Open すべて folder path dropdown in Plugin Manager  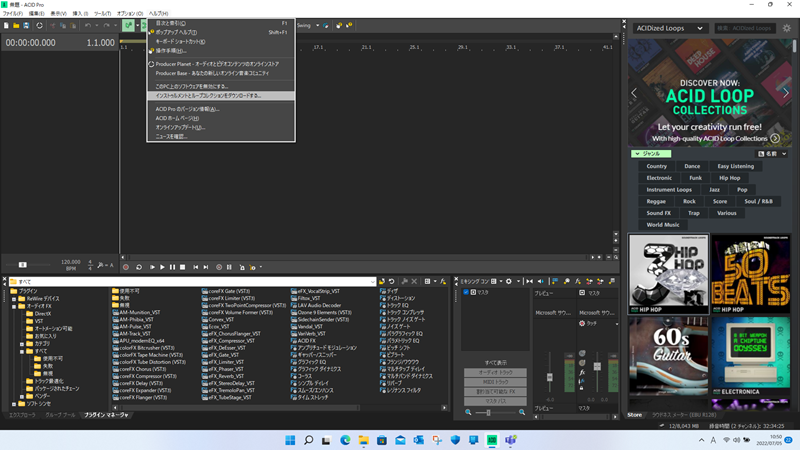[x=372, y=282]
